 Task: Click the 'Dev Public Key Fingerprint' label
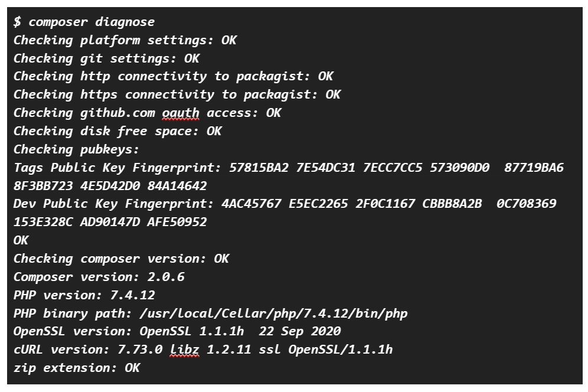pos(113,204)
